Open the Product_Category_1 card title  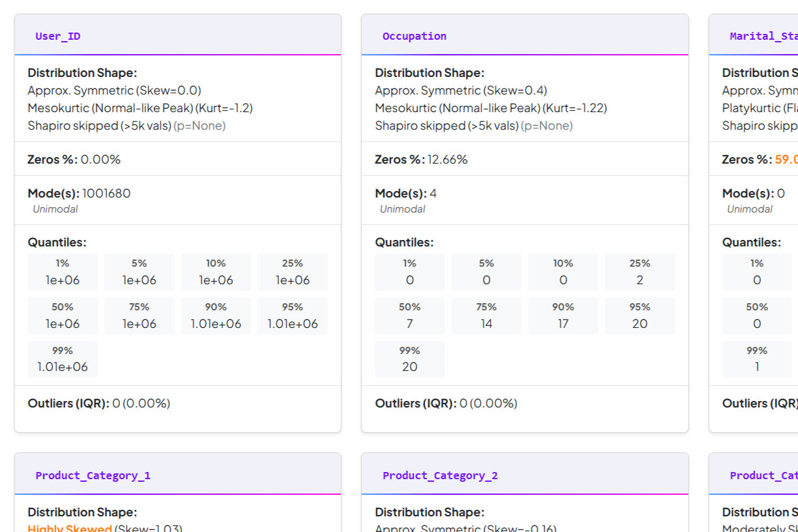tap(93, 475)
